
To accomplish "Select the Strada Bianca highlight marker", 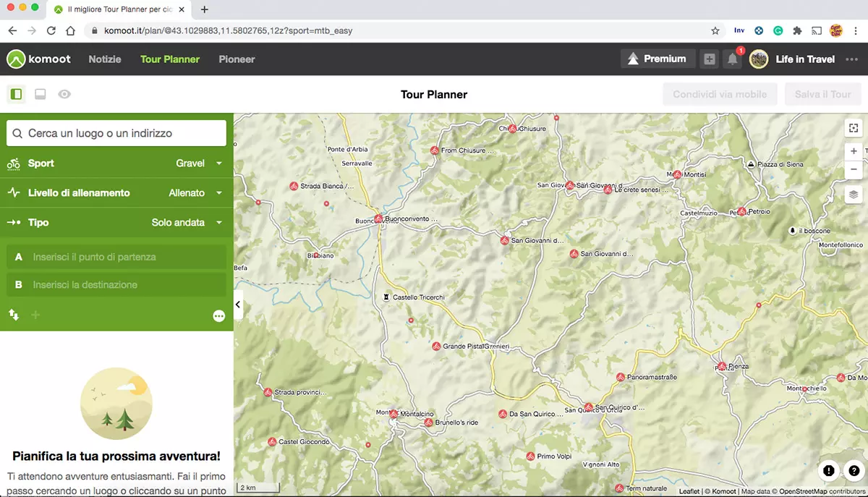I will pos(294,186).
